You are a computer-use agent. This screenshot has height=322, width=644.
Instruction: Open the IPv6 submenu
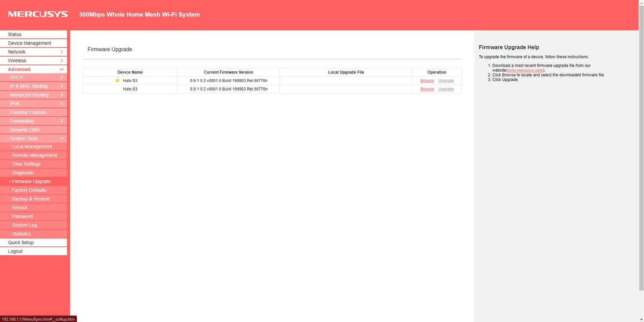[33, 103]
